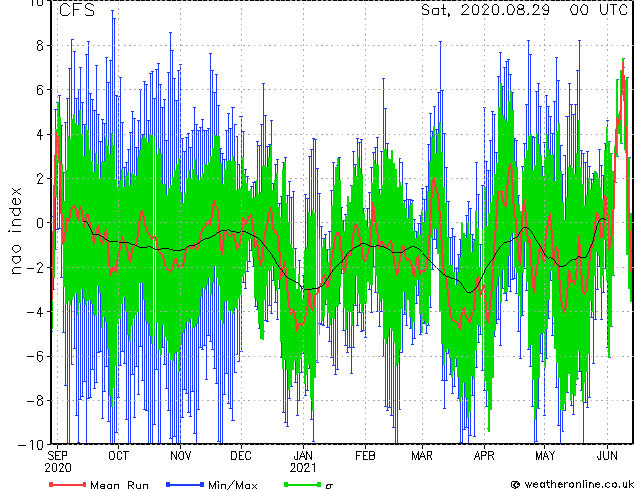
Task: Click the y-axis value -4
Action: pos(35,312)
